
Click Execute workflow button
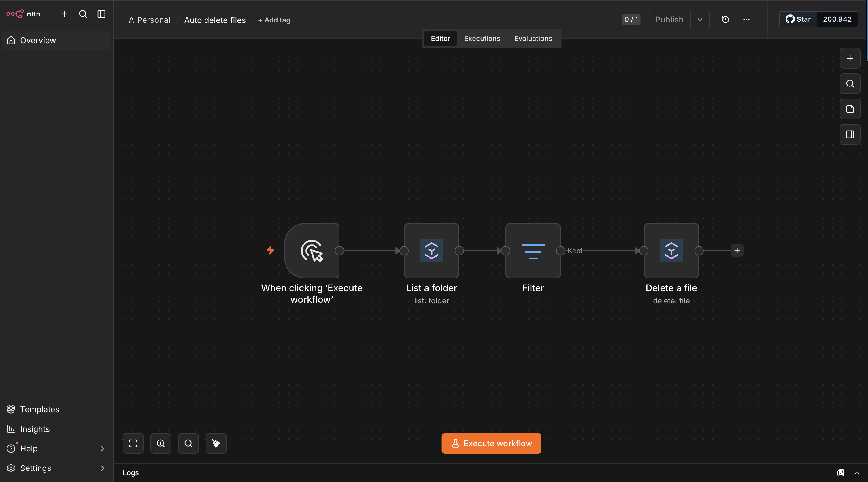(491, 443)
